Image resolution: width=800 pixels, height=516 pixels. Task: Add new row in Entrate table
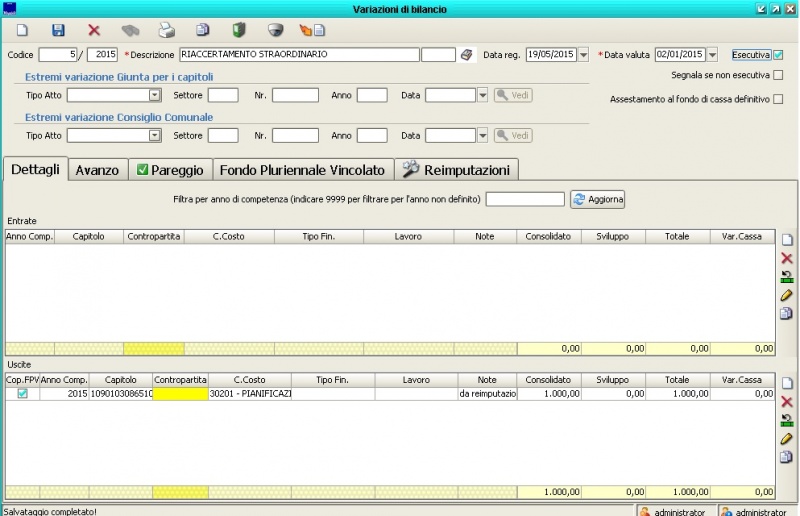786,240
